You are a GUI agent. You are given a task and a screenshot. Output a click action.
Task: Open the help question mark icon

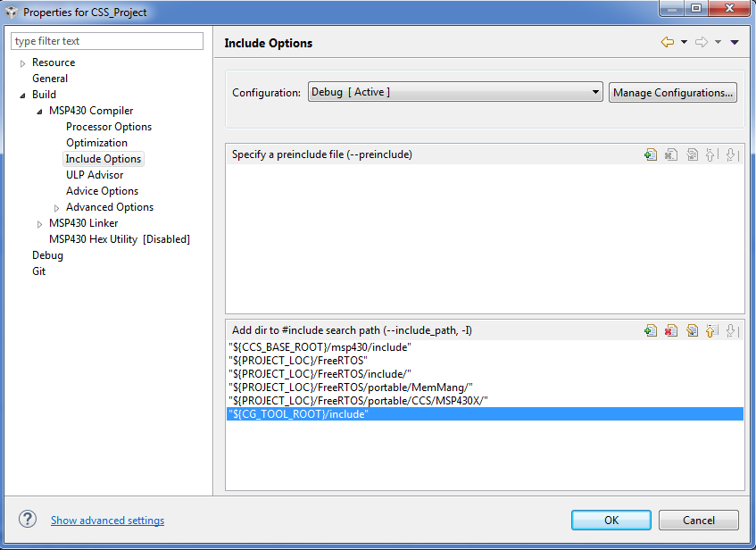click(28, 520)
